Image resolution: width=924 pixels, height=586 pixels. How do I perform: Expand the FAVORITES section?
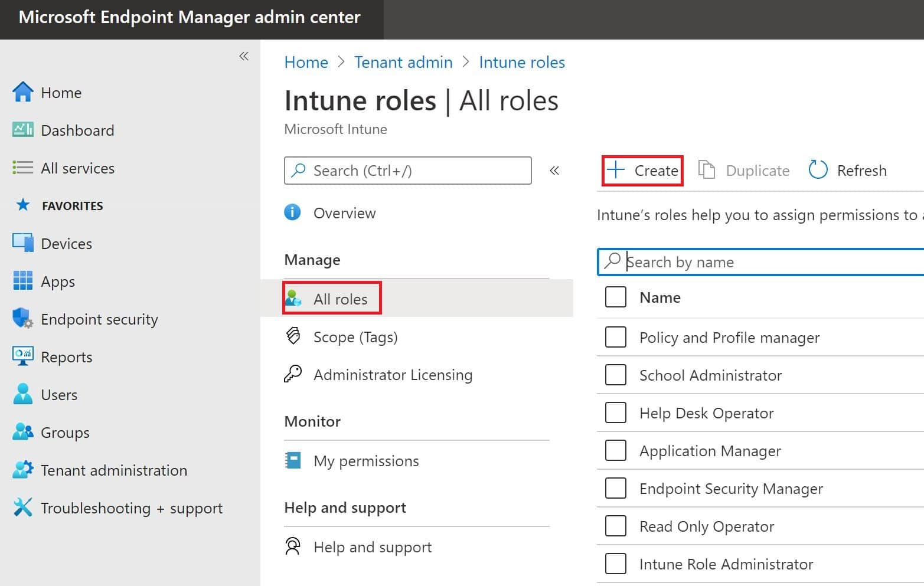coord(72,205)
